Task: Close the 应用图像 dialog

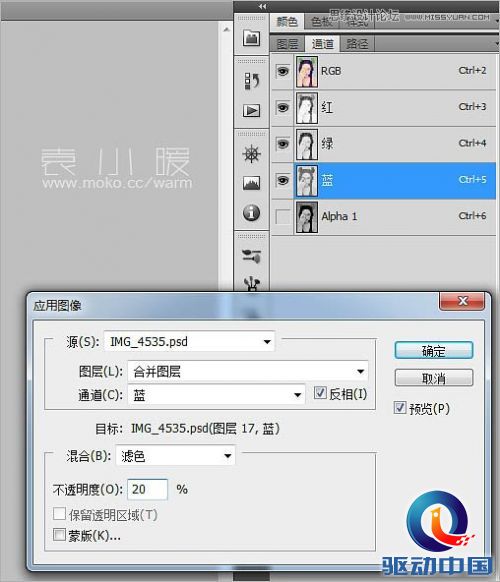Action: coord(463,301)
